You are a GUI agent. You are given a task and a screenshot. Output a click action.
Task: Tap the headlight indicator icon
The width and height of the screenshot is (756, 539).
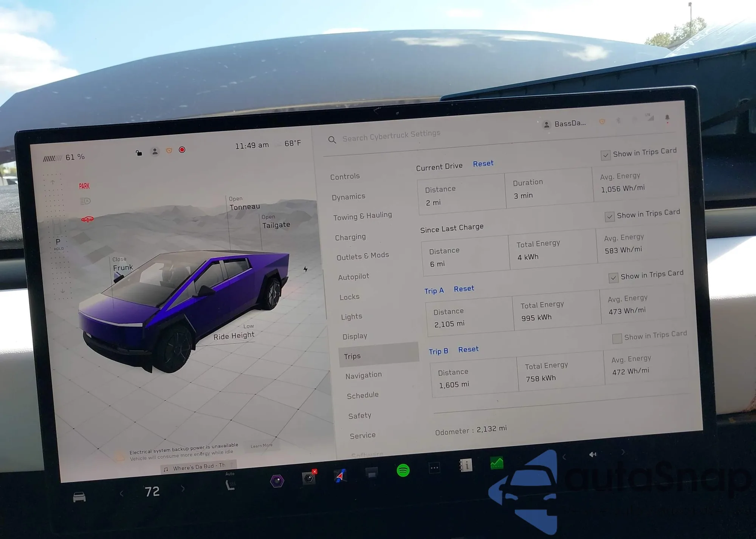coord(85,201)
